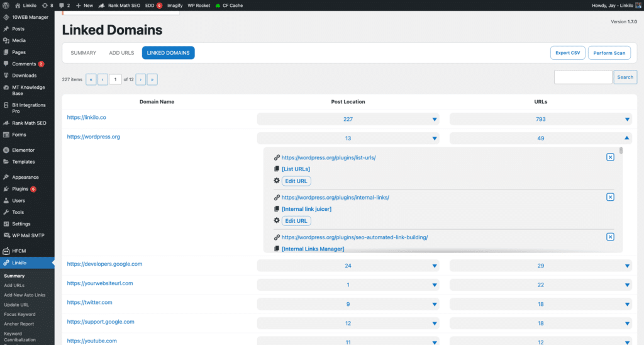The width and height of the screenshot is (644, 345).
Task: Open the [Internal link juicer] post link
Action: (306, 209)
